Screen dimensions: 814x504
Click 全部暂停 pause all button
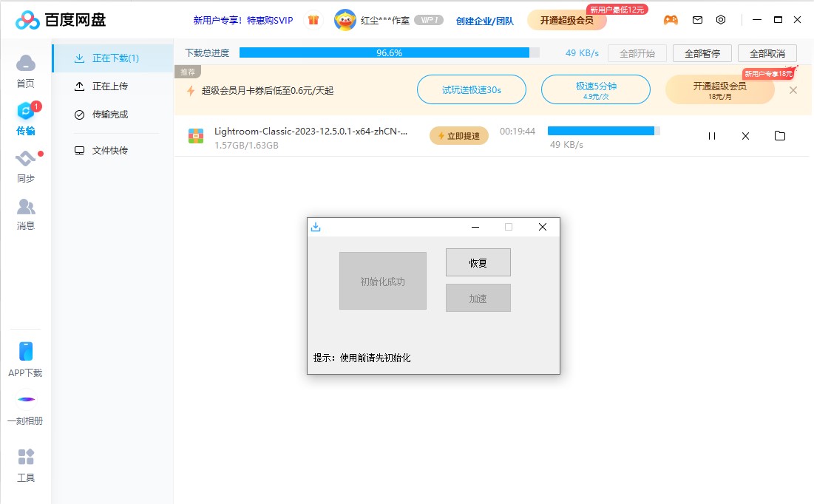[x=702, y=53]
